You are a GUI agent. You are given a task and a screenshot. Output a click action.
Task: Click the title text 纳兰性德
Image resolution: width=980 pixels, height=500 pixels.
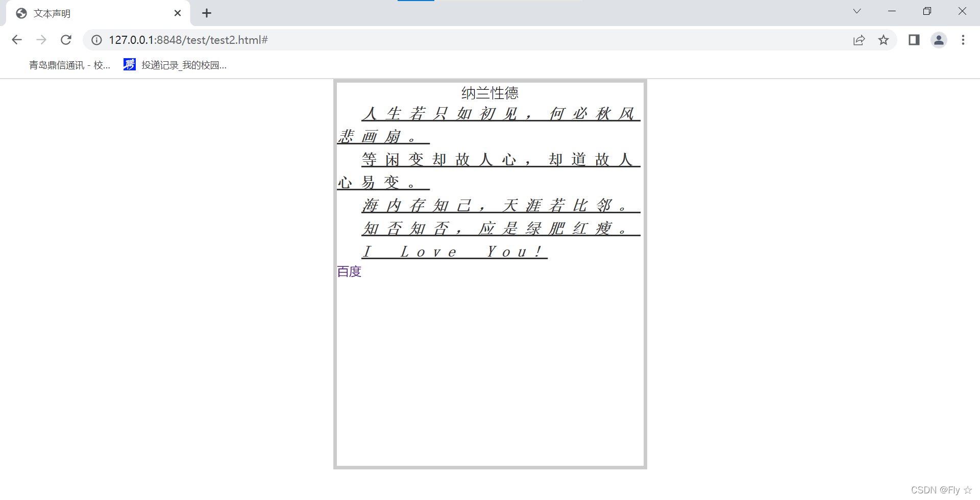[x=490, y=93]
